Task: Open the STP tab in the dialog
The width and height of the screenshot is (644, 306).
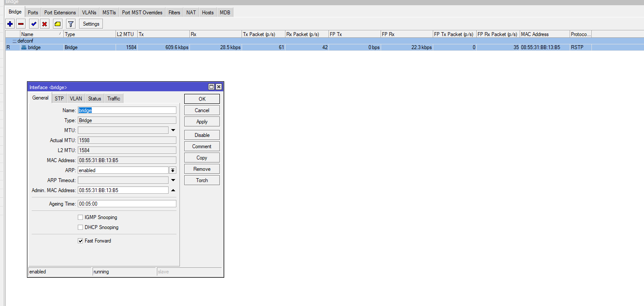Action: (59, 99)
